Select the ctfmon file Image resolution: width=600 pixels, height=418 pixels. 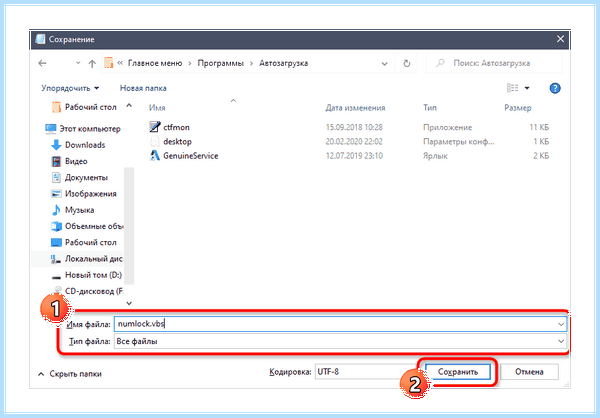point(176,127)
